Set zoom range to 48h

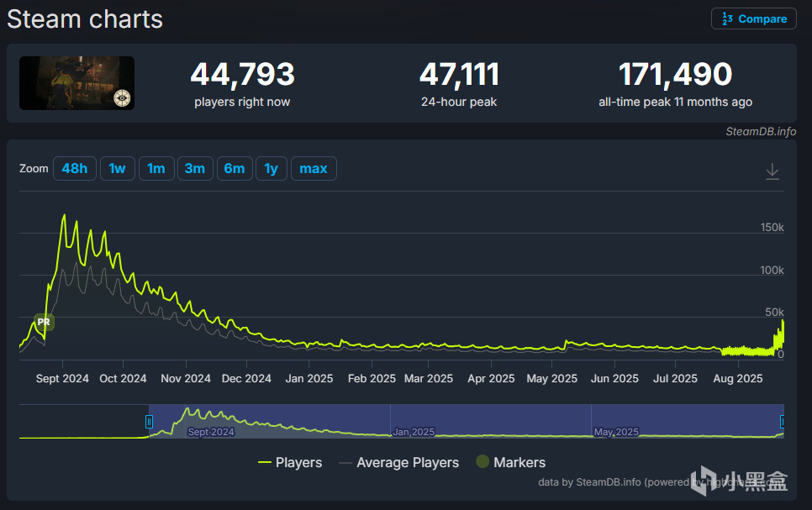[x=75, y=168]
